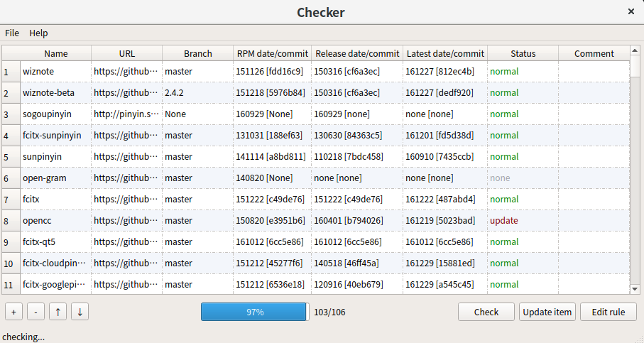
Task: Click the master branch cell for opencc
Action: tap(198, 221)
